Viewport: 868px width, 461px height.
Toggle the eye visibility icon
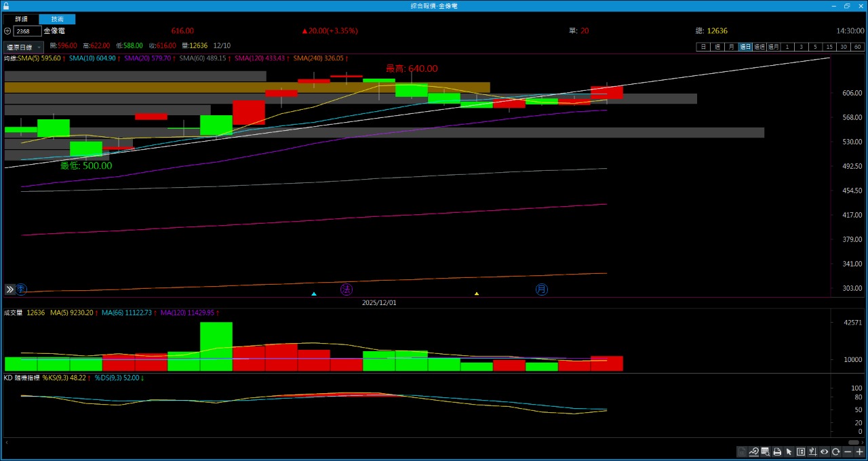(x=825, y=452)
